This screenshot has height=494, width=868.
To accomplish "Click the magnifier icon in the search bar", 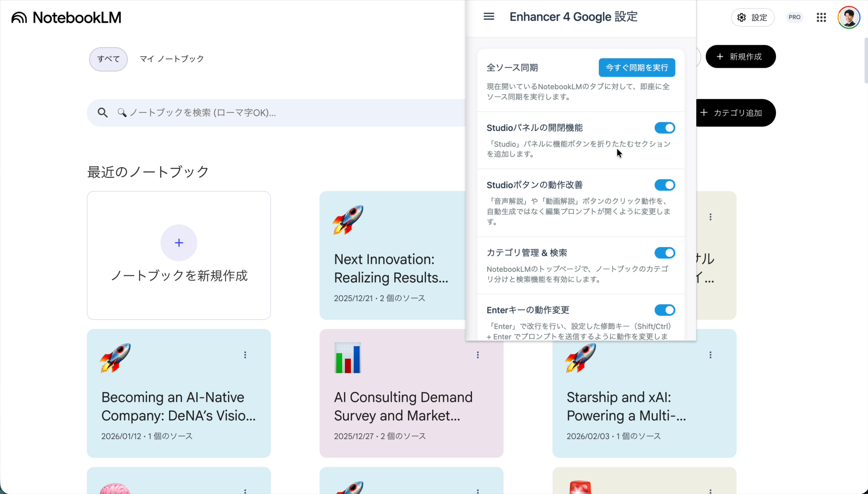I will coord(103,112).
